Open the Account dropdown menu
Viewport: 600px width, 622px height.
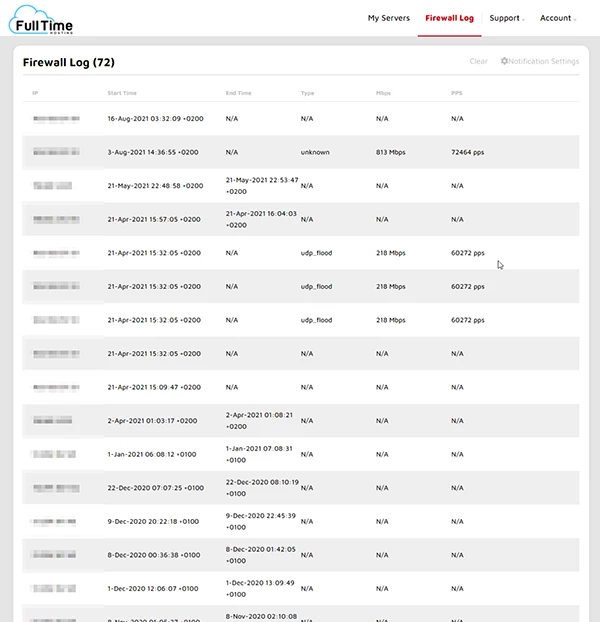tap(557, 18)
